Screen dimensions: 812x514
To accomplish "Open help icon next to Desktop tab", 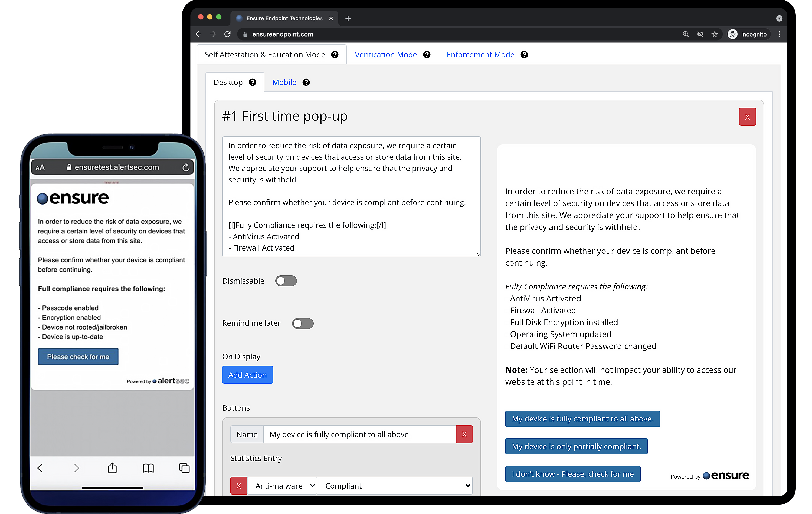I will pos(253,82).
